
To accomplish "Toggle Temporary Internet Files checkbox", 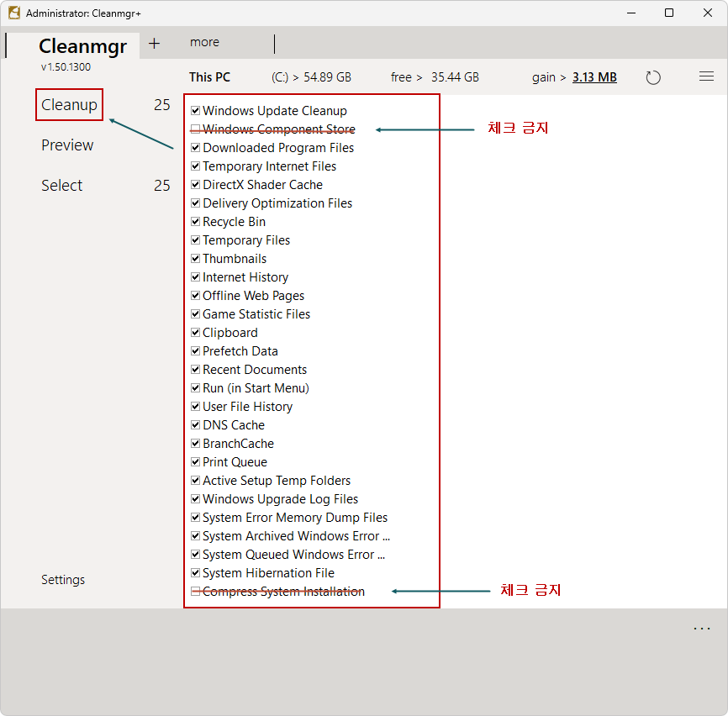I will (196, 166).
